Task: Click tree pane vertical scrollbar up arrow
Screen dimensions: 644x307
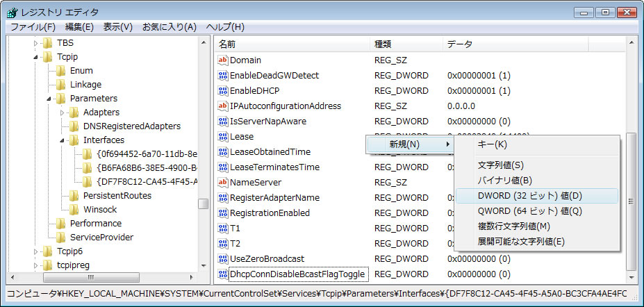Action: point(204,42)
